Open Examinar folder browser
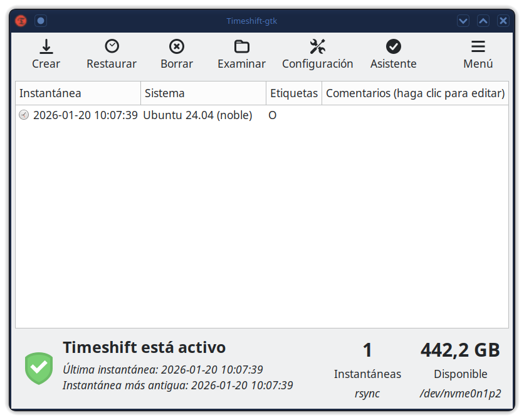Image resolution: width=524 pixels, height=420 pixels. pyautogui.click(x=241, y=47)
